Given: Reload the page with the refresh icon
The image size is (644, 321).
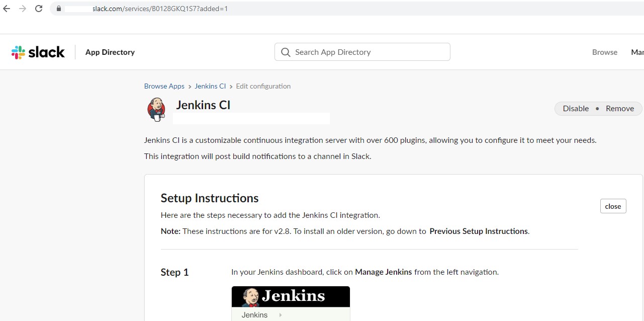Looking at the screenshot, I should click(39, 8).
